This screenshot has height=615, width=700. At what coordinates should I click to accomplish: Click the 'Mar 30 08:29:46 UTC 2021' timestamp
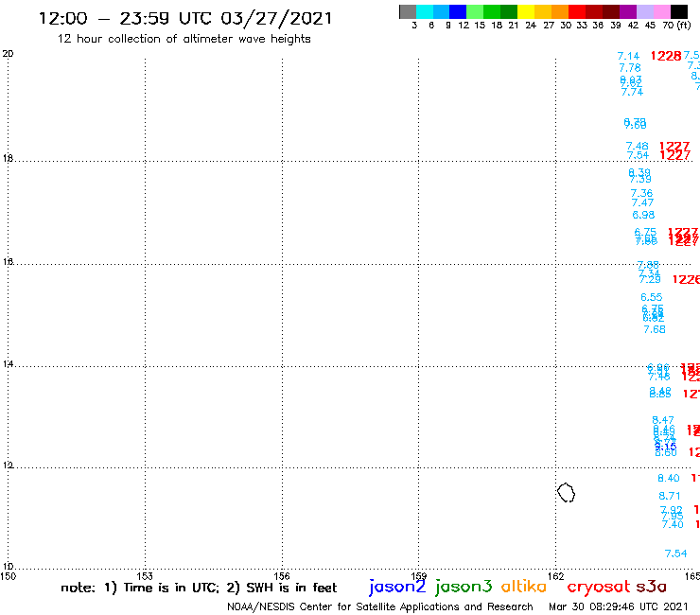619,606
